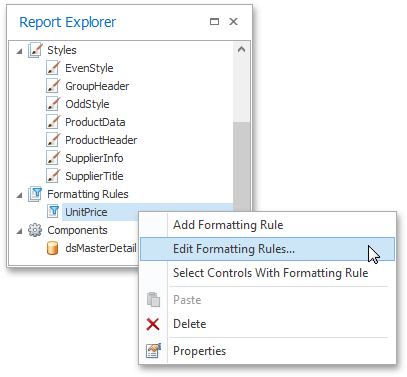Collapse the Styles tree node
The image size is (407, 377).
point(20,51)
